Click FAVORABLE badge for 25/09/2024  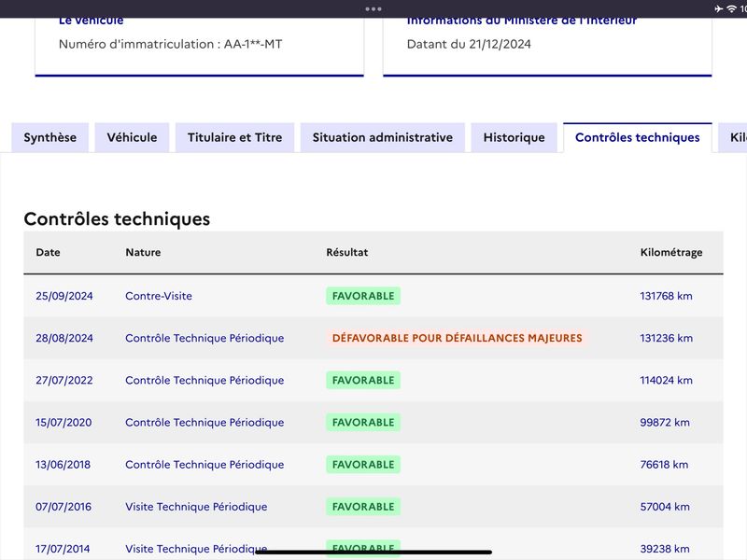[363, 296]
